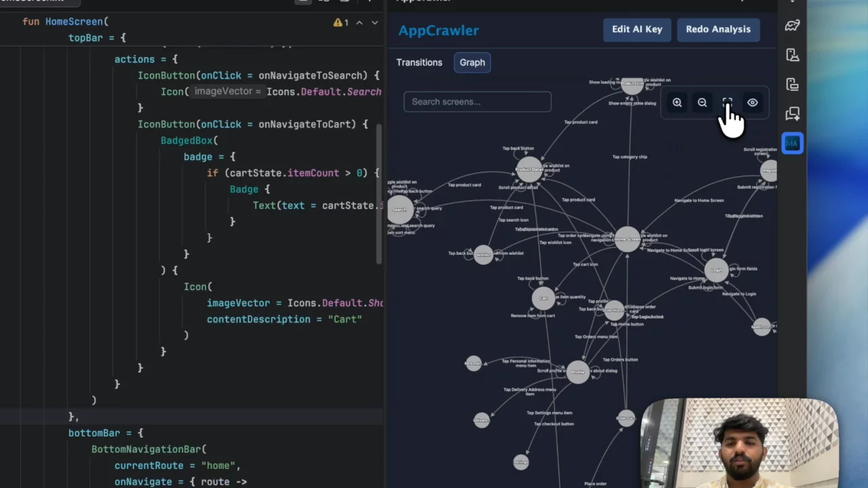Click the 'fun HomeScreen(' code line
Screen dimensions: 868x488
click(65, 22)
